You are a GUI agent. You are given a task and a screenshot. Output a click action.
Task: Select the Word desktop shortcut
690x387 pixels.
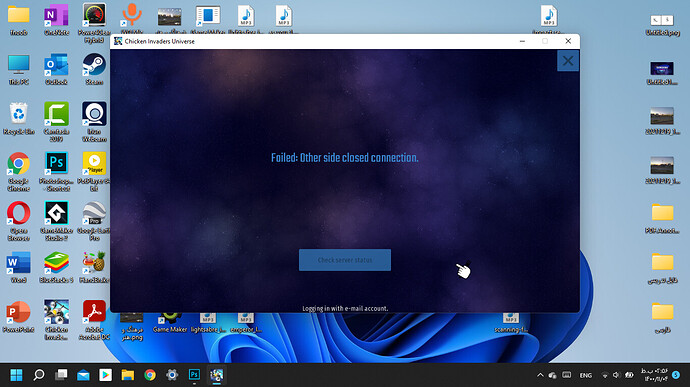18,267
